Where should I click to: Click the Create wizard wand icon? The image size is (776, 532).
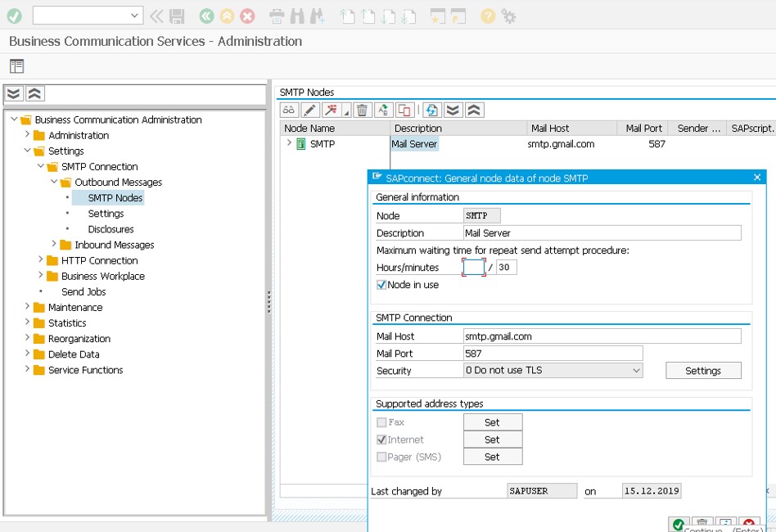[331, 110]
